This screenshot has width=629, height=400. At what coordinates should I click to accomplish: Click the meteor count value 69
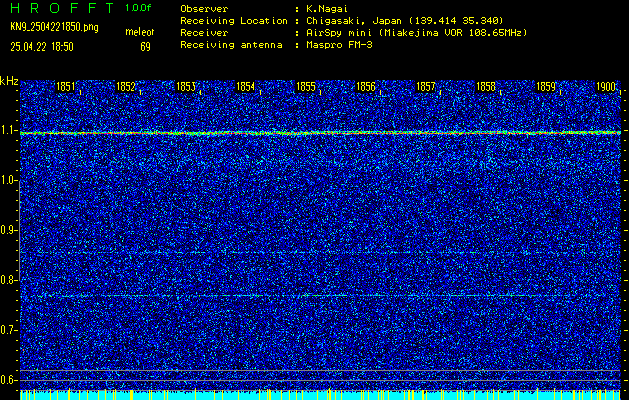point(145,47)
